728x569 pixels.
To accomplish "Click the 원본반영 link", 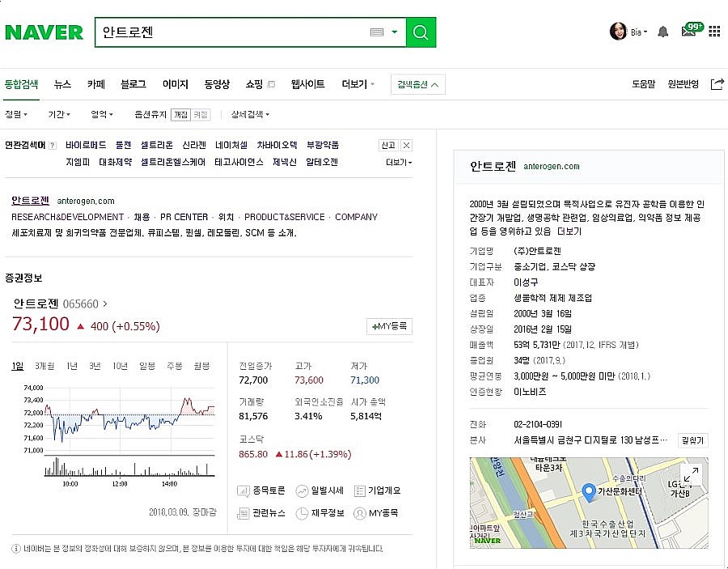I will coord(683,84).
